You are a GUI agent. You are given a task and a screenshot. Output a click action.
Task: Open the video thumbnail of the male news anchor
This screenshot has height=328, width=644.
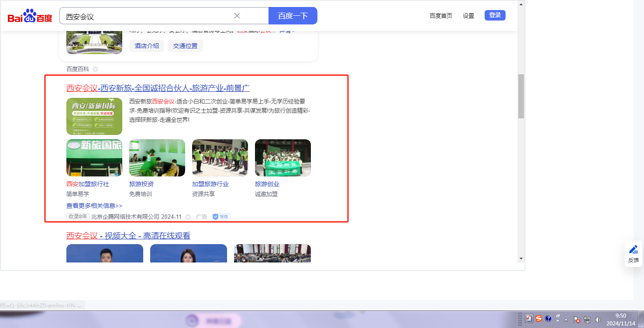(105, 253)
